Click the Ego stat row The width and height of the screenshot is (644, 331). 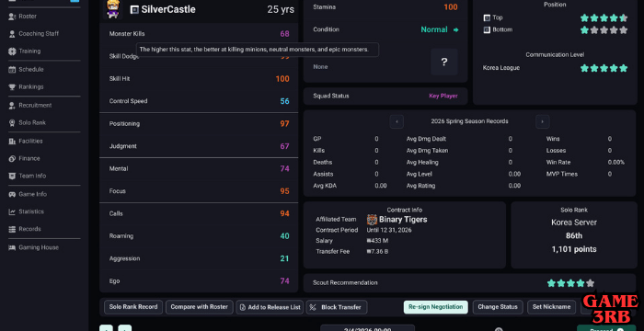[x=199, y=281]
